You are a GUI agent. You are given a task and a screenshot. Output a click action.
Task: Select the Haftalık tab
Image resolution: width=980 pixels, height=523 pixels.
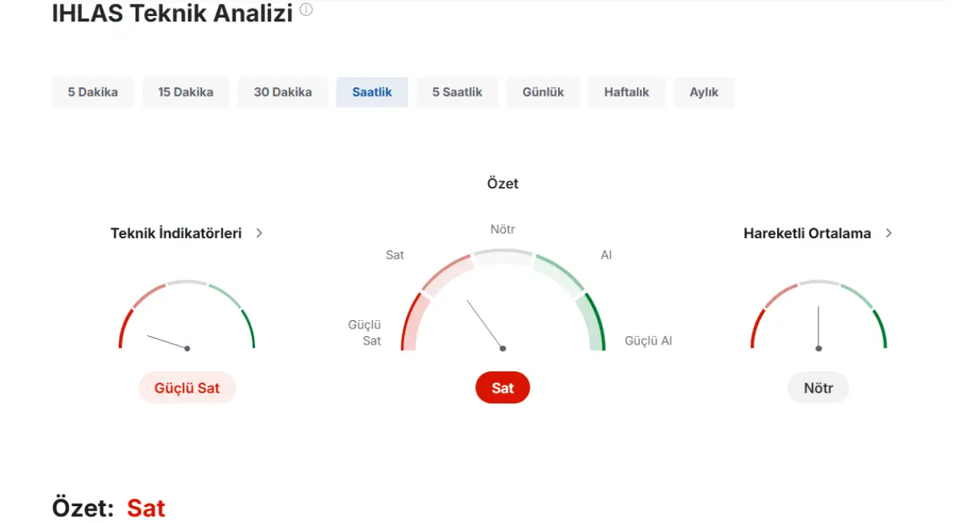pos(626,92)
